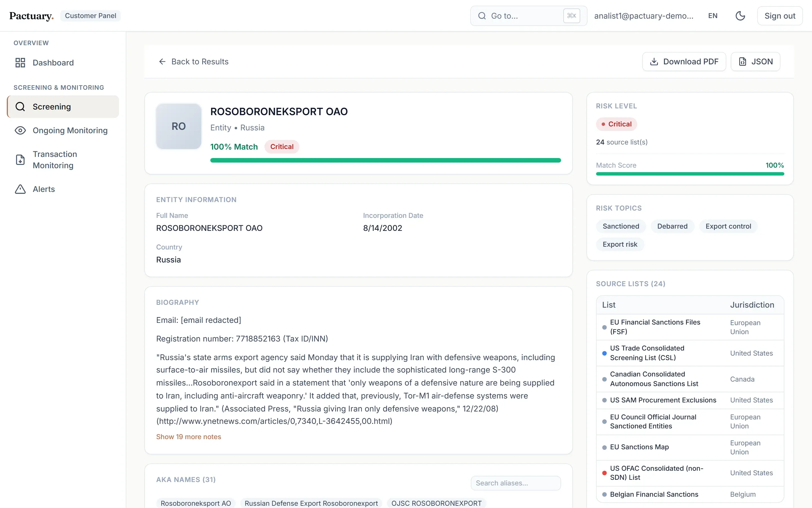Open the Dashboard page
This screenshot has width=812, height=508.
click(63, 62)
